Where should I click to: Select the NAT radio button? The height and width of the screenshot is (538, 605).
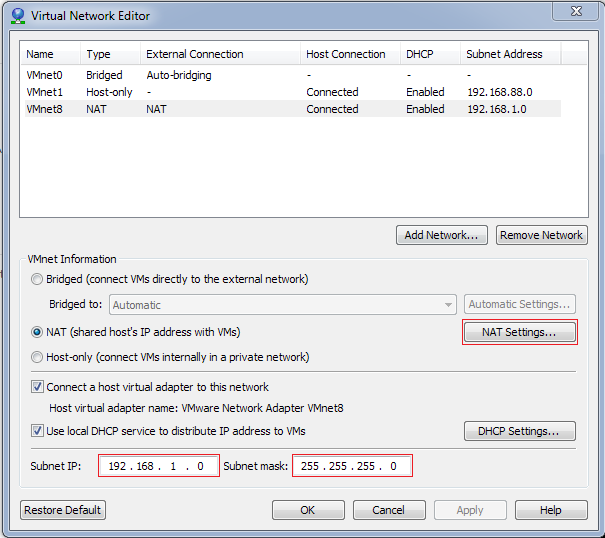point(37,332)
